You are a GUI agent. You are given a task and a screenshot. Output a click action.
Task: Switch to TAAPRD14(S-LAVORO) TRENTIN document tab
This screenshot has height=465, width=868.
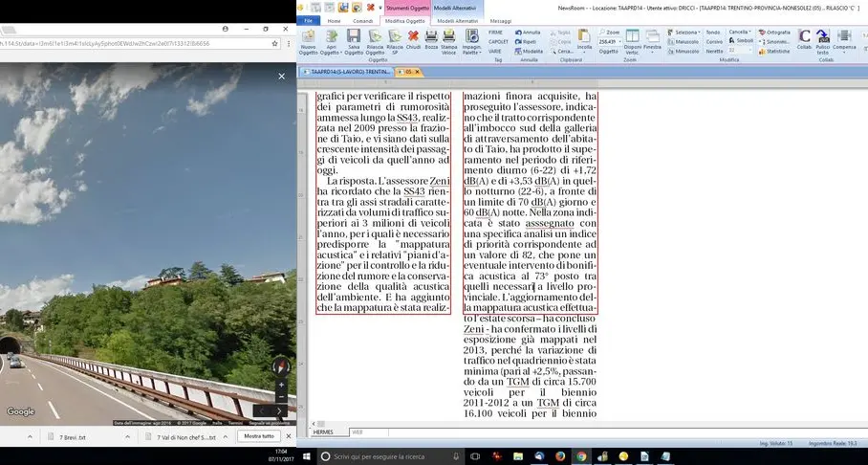coord(348,72)
